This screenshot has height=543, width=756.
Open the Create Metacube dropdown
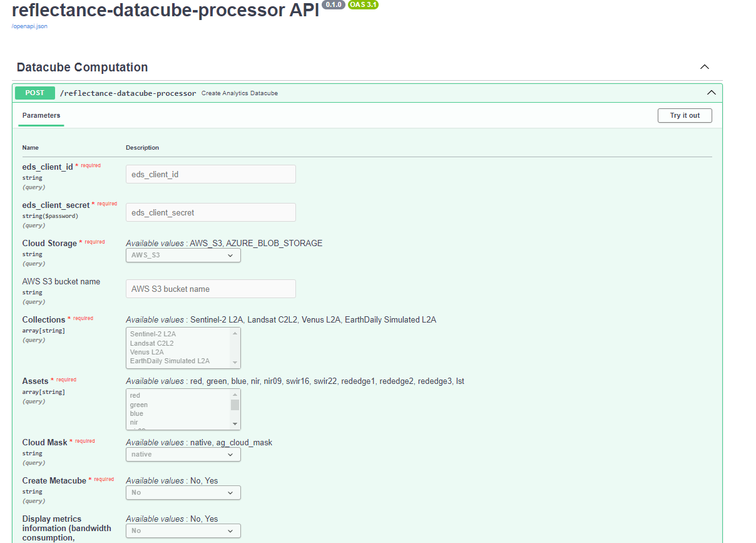(183, 492)
